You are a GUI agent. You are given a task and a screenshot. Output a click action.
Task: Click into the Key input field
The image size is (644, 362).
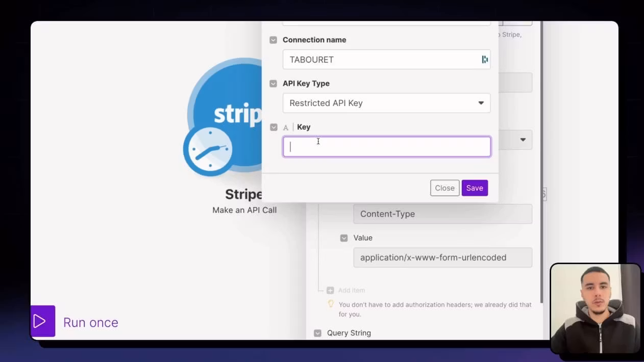(387, 147)
